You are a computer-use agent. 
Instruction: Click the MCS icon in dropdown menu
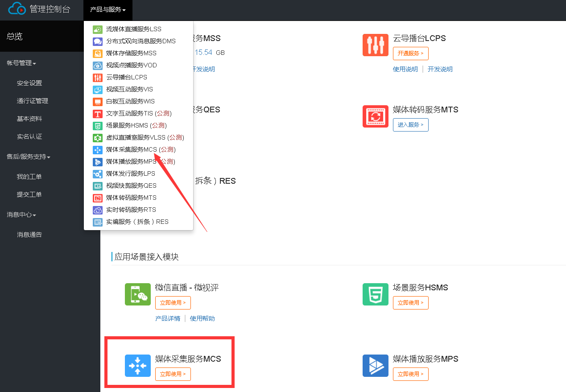[98, 150]
